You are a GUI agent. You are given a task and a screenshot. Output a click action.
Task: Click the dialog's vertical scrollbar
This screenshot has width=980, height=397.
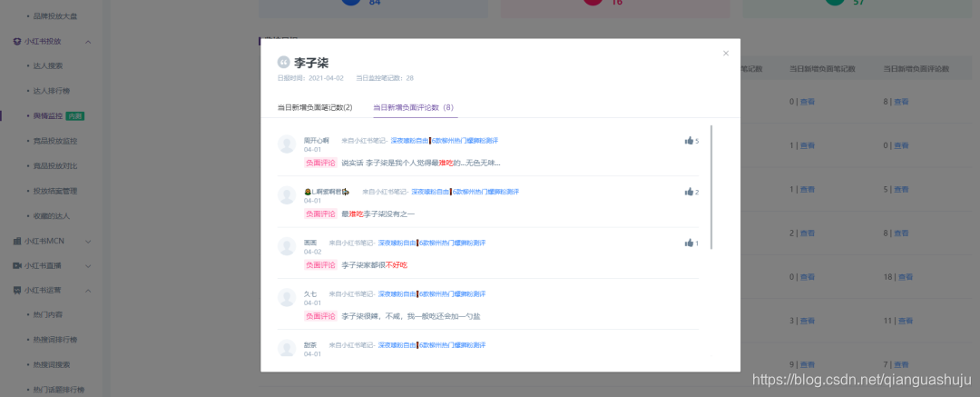point(711,187)
